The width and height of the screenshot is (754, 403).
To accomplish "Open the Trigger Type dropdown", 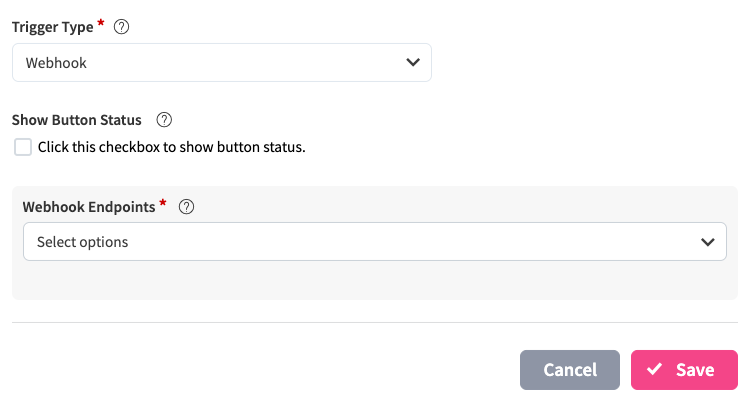I will (221, 62).
